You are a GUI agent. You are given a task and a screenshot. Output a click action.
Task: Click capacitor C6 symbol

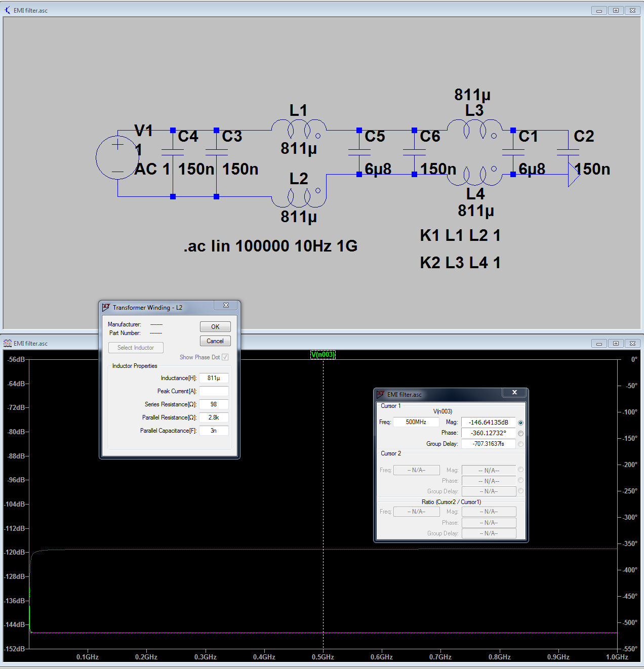point(414,152)
